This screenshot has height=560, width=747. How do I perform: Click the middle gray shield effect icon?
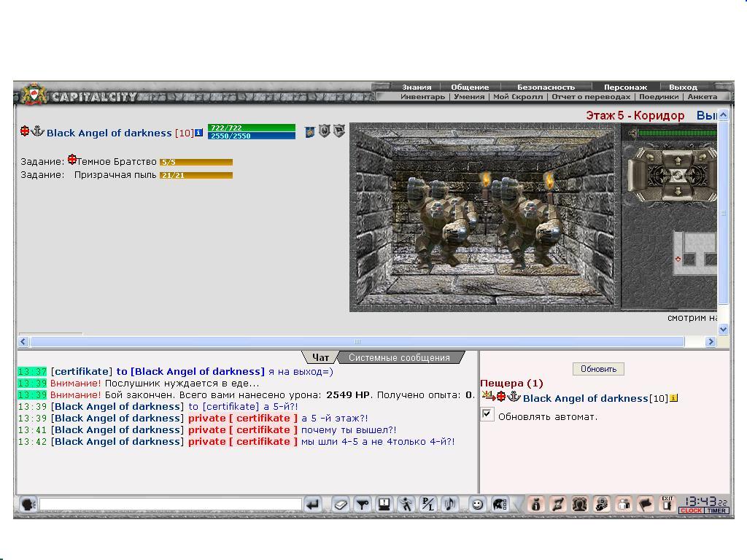[x=325, y=131]
